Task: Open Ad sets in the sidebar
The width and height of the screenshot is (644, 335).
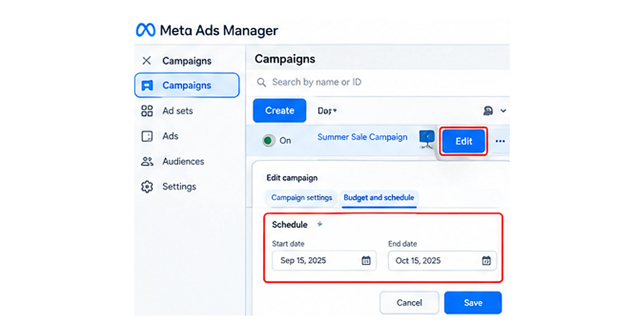Action: (177, 111)
